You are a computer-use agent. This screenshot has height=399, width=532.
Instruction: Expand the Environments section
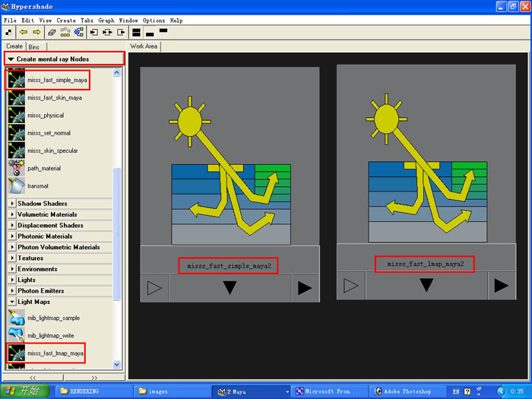pyautogui.click(x=12, y=269)
